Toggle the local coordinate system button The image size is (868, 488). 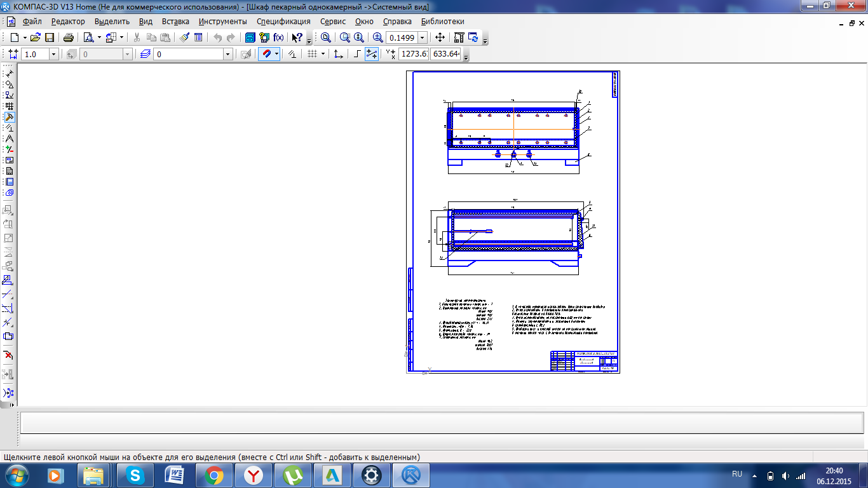coord(339,54)
